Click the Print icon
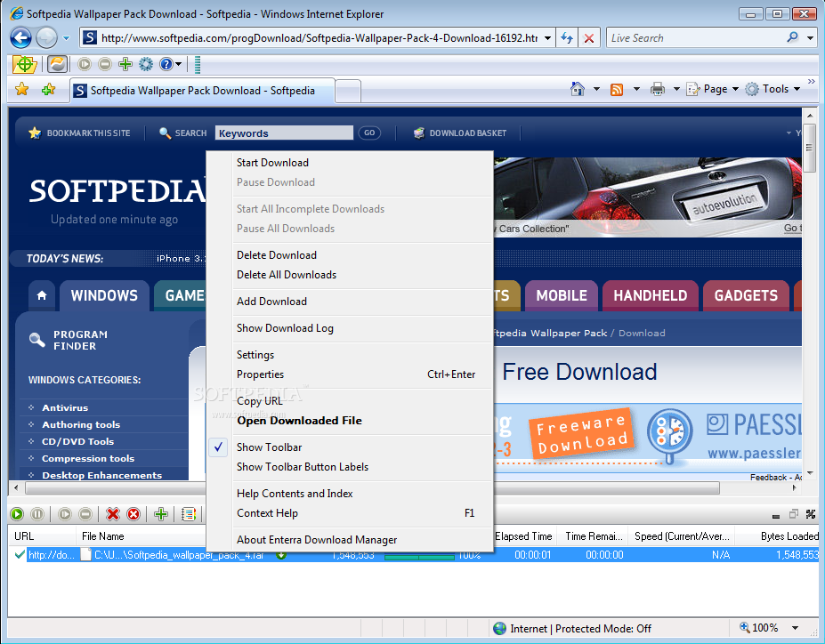This screenshot has height=644, width=825. 657,89
